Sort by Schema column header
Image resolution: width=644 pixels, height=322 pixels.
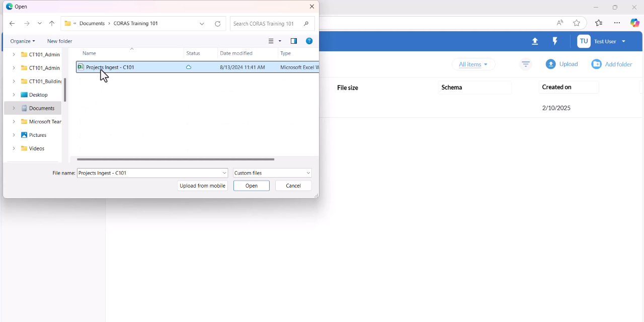point(452,88)
